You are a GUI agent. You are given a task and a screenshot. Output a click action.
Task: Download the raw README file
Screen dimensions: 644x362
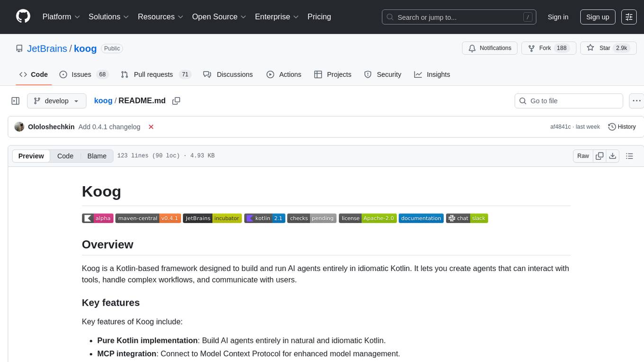pos(612,156)
